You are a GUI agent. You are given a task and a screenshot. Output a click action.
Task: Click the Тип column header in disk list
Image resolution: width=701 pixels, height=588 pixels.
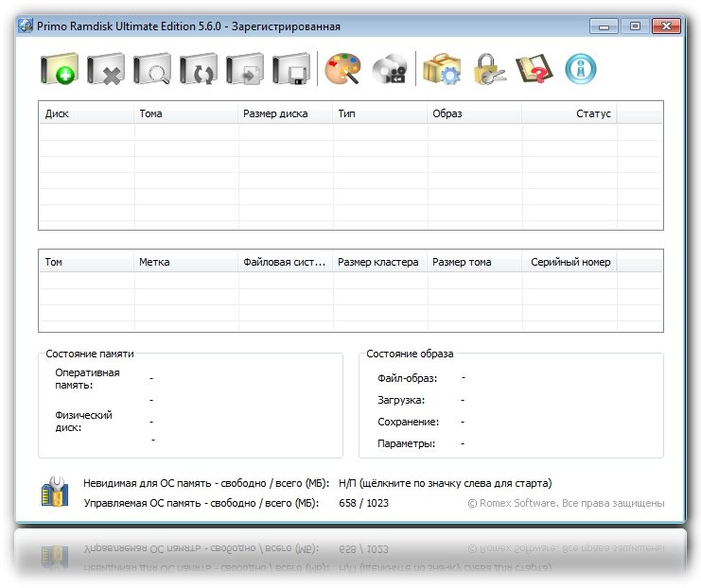(379, 113)
